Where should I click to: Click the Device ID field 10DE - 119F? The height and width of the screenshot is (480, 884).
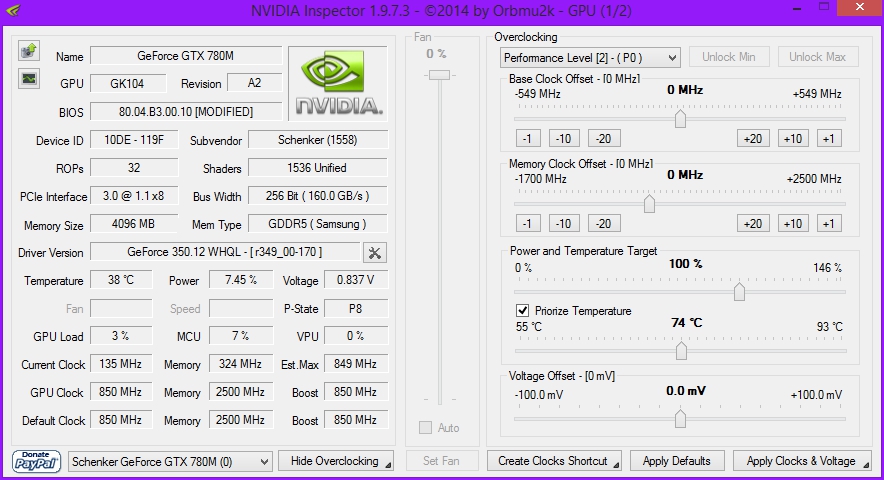(x=134, y=140)
